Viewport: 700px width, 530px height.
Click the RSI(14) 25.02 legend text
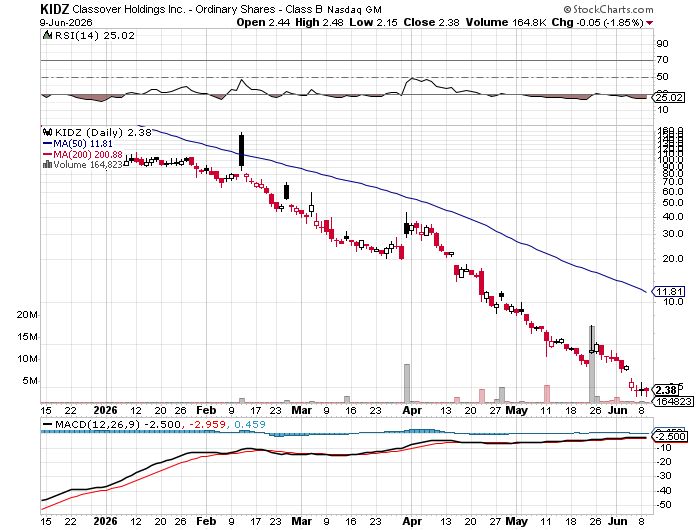(x=94, y=35)
